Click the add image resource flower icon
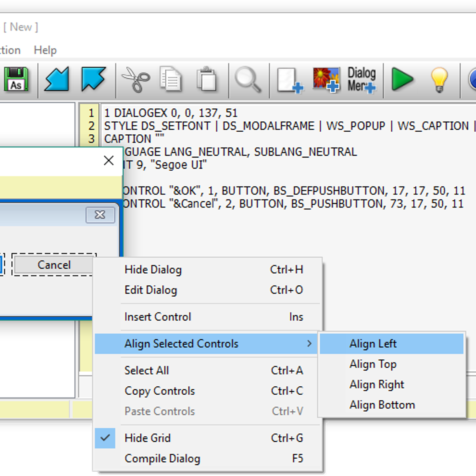Screen dimensions: 476x476 click(326, 80)
